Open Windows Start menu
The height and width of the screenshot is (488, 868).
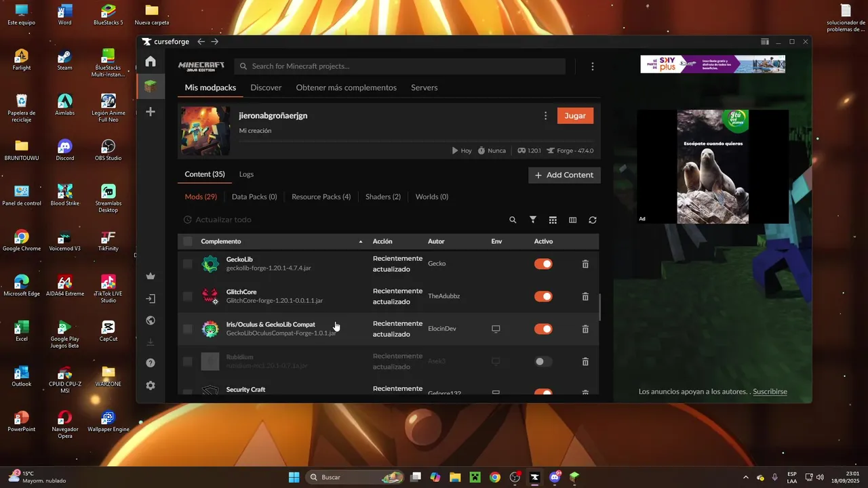click(x=294, y=477)
